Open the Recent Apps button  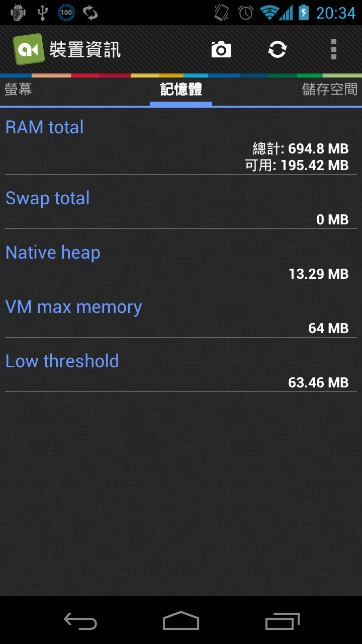point(282,621)
